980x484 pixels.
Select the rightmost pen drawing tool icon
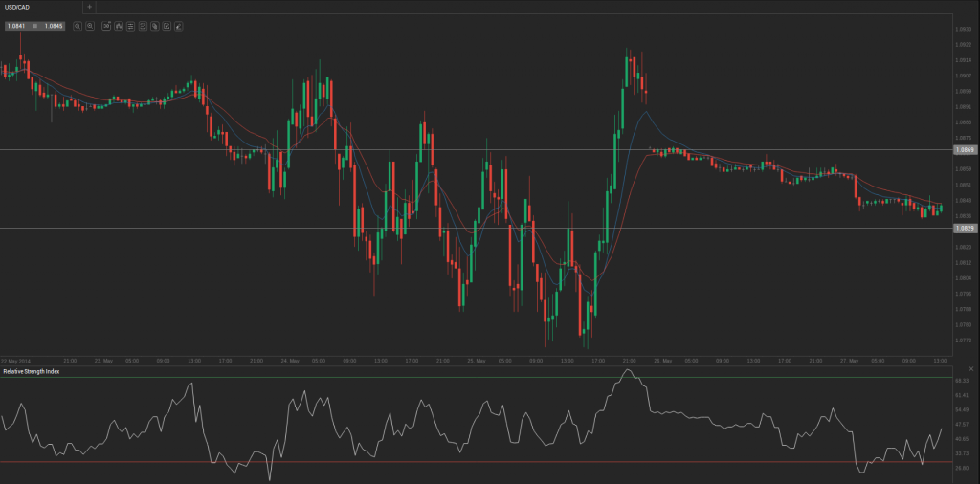tap(178, 26)
